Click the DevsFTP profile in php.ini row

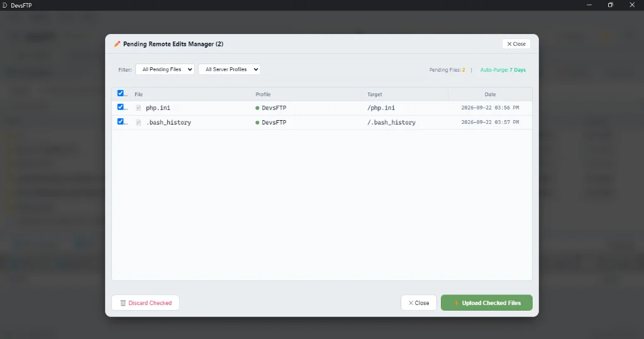[x=274, y=108]
